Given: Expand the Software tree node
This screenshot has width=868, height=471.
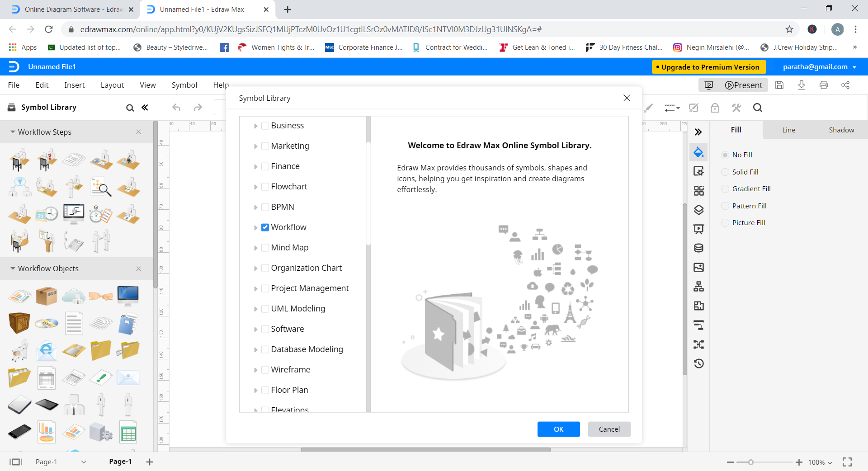Looking at the screenshot, I should click(x=255, y=330).
